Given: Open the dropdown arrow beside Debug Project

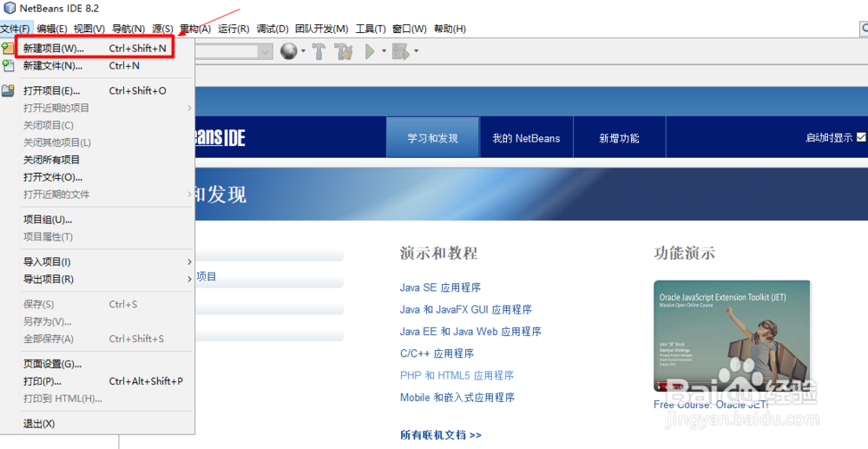Looking at the screenshot, I should pos(417,51).
